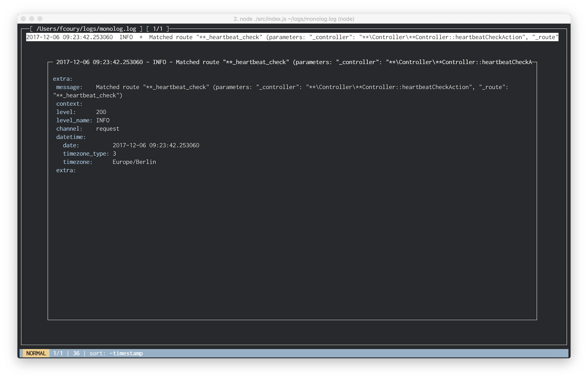This screenshot has width=588, height=379.
Task: Select the message field in detail panel
Action: click(69, 87)
